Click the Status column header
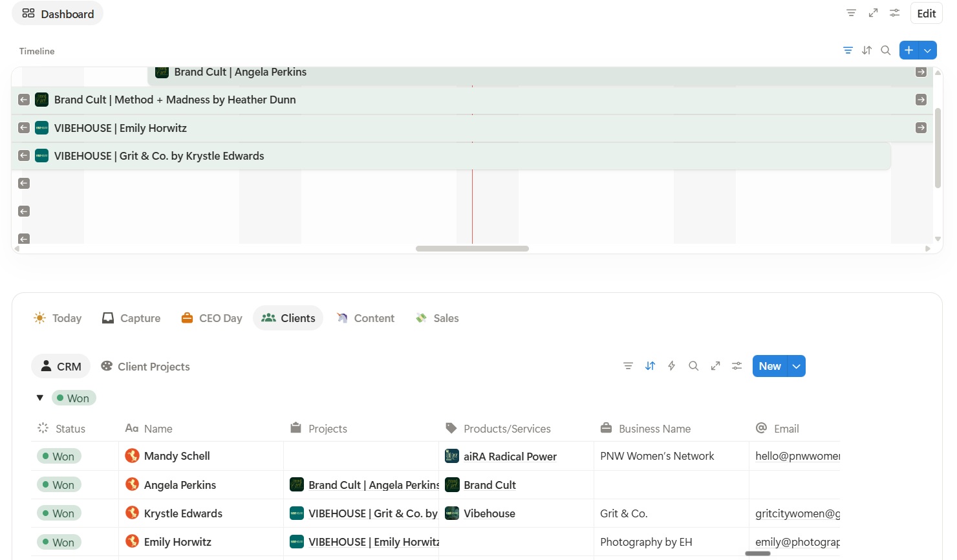Image resolution: width=957 pixels, height=560 pixels. pyautogui.click(x=75, y=429)
